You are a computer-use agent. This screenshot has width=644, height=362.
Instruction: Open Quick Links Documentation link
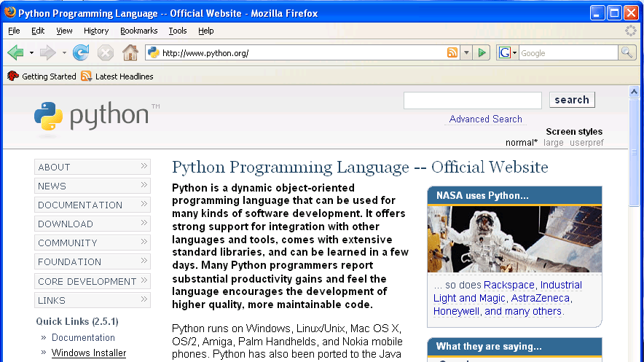click(83, 338)
